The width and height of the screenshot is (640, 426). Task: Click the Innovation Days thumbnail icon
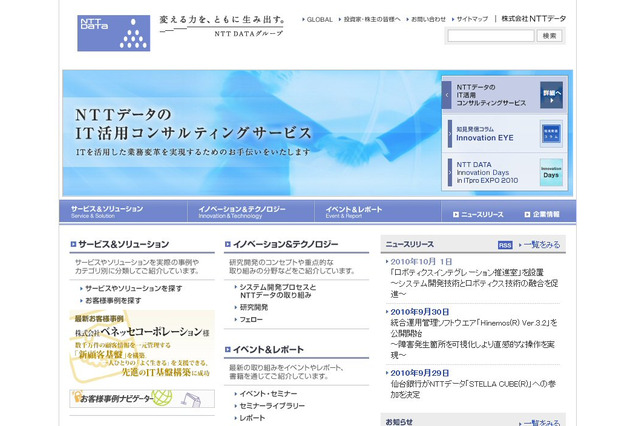click(x=551, y=172)
